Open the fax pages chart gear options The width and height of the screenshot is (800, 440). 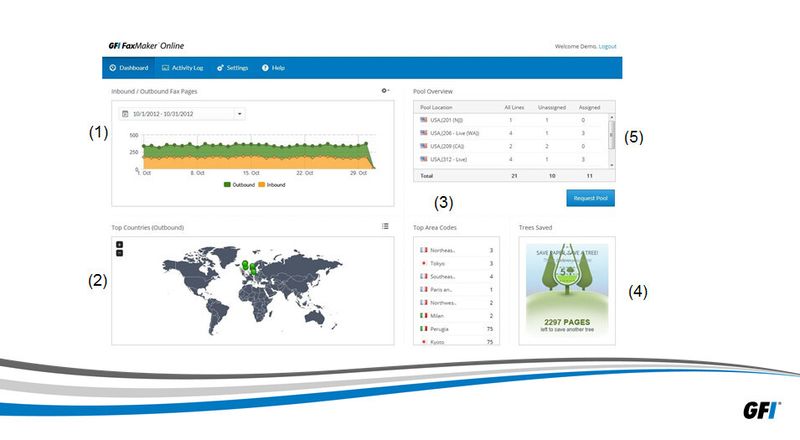385,90
